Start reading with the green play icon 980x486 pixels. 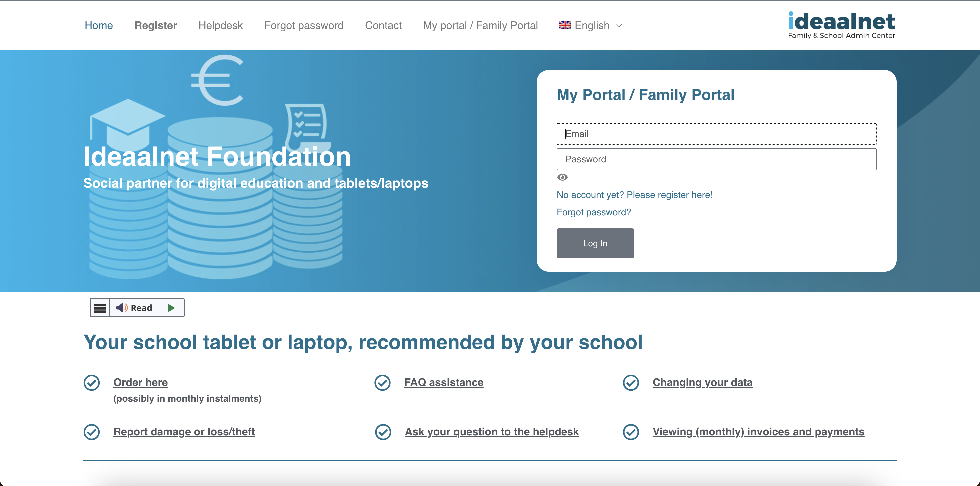tap(171, 308)
